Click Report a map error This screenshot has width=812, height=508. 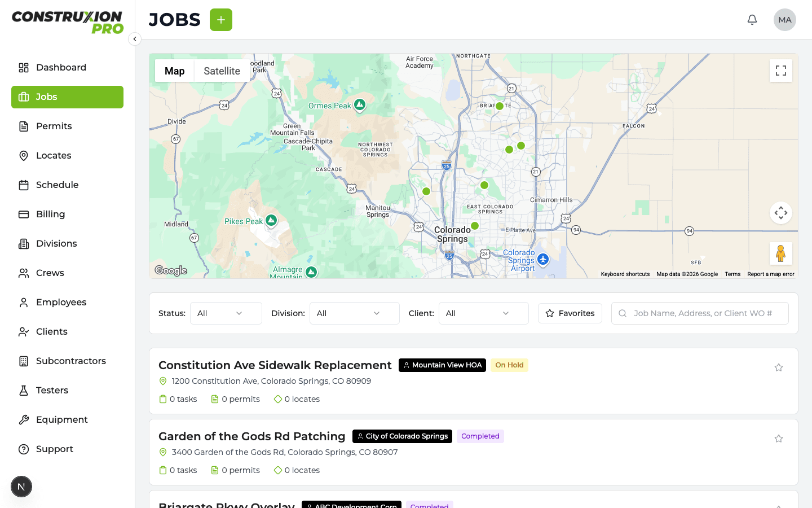point(771,274)
